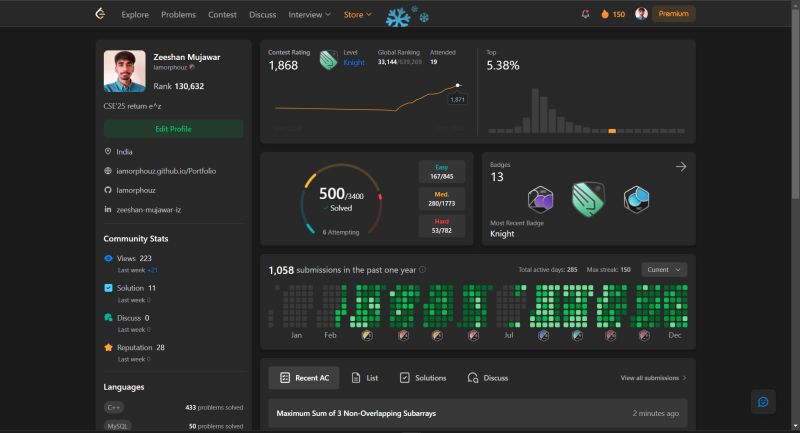Open the Iamorphouz GitHub link
This screenshot has height=433, width=800.
pyautogui.click(x=136, y=190)
